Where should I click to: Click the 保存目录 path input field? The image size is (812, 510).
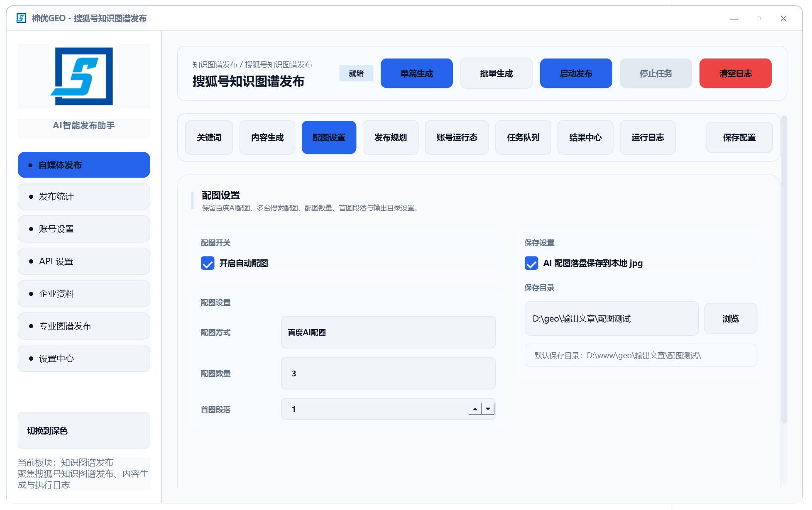(x=611, y=318)
